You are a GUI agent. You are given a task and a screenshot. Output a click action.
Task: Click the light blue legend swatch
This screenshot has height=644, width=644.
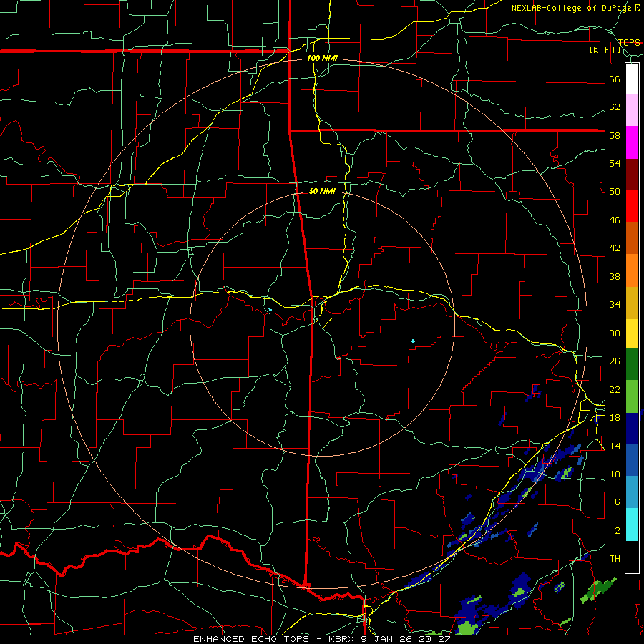(x=632, y=492)
